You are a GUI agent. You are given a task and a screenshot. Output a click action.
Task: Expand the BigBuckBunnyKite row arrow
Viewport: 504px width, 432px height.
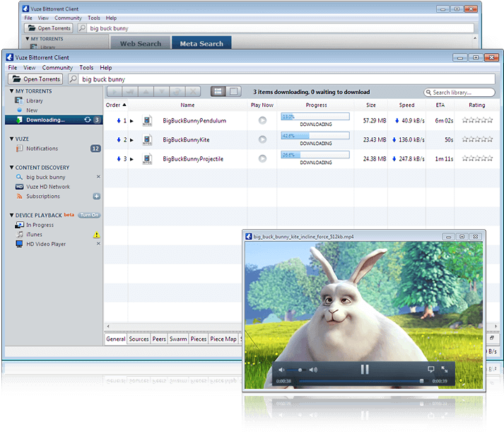click(131, 140)
